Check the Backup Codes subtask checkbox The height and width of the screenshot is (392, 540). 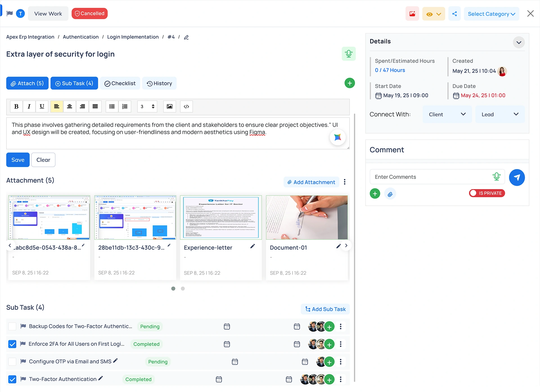coord(12,326)
